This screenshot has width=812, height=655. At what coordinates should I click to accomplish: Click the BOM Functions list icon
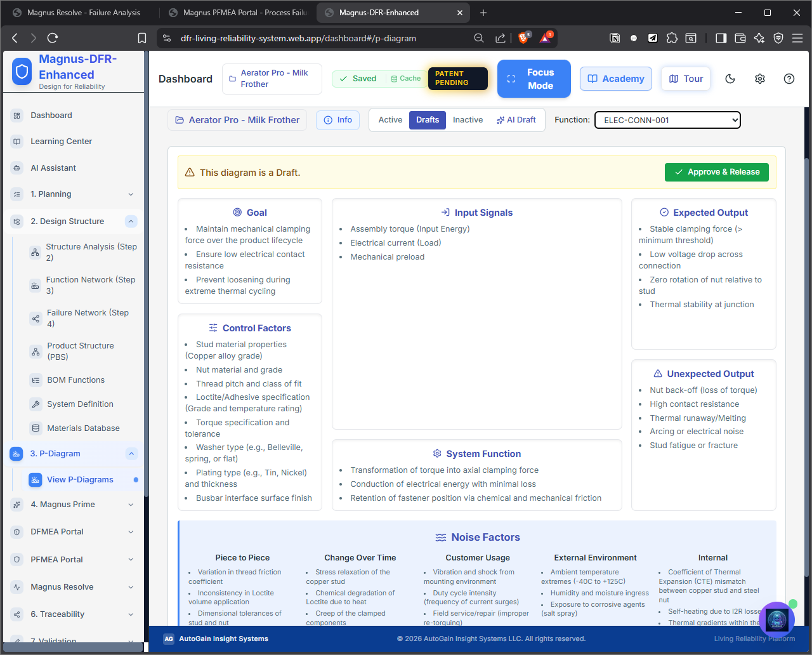tap(36, 380)
